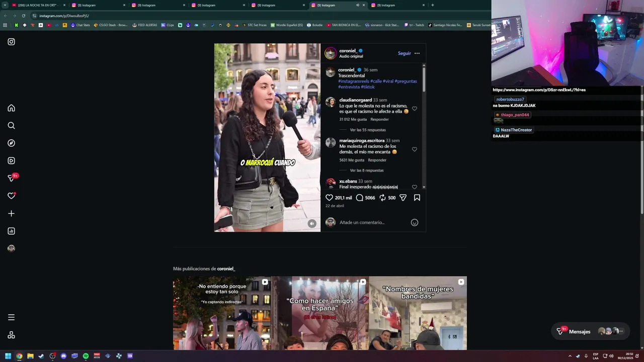
Task: Open the Windows Start menu
Action: click(8, 356)
